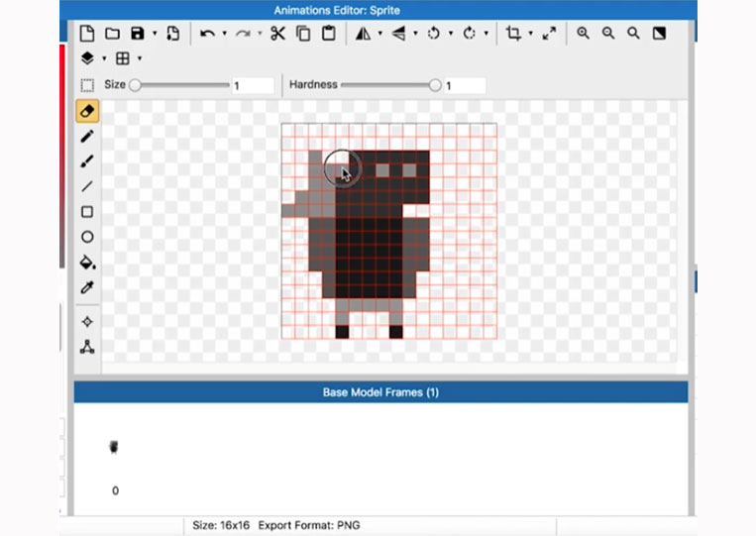Open the grid options dropdown arrow

click(x=140, y=58)
